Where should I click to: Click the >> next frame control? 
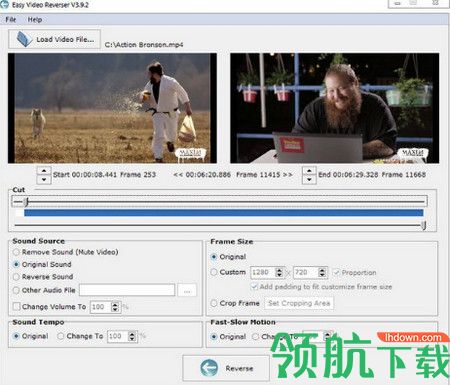[x=287, y=175]
